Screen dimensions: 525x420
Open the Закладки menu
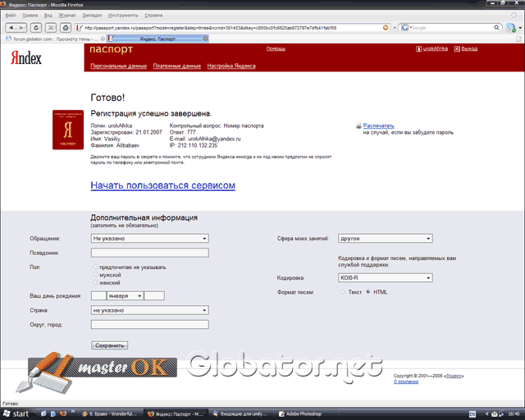(x=92, y=16)
